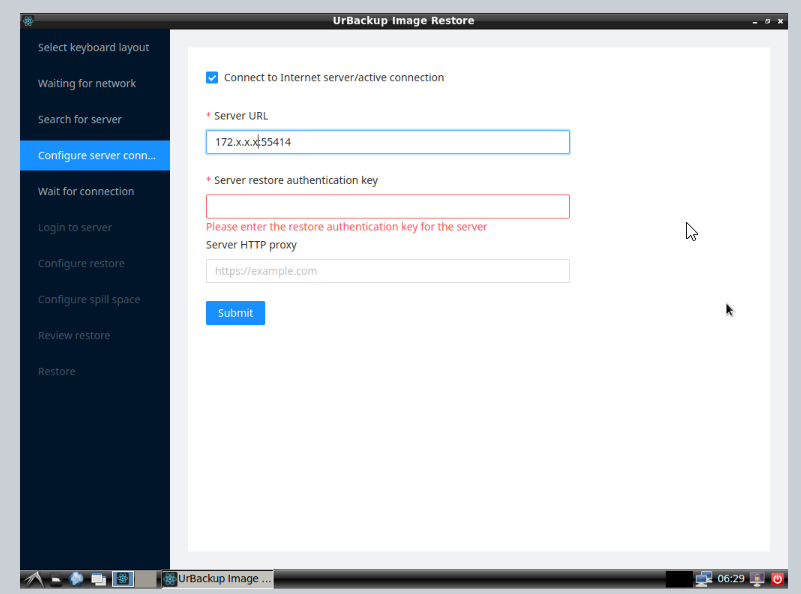Minimize the UrBackup Image Restore window

755,21
